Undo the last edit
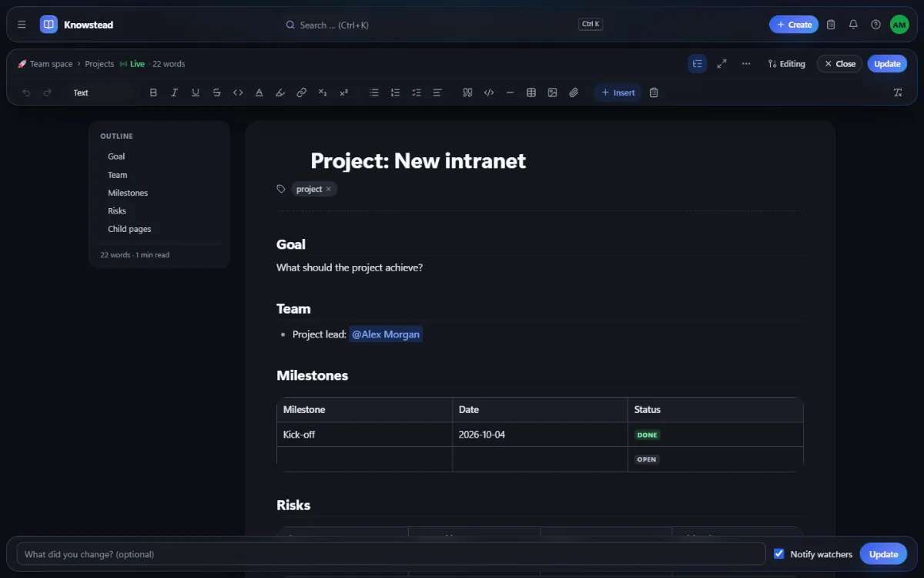 coord(26,92)
